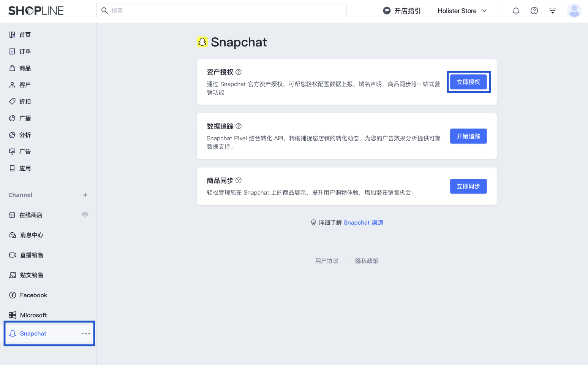This screenshot has height=365, width=588.
Task: Click the 广告 presentation icon
Action: click(12, 152)
